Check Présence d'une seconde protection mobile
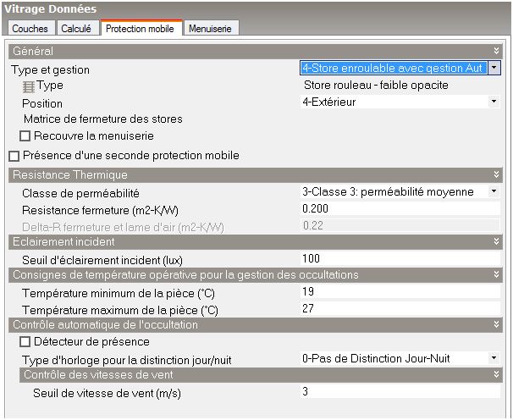The image size is (513, 420). [14, 156]
